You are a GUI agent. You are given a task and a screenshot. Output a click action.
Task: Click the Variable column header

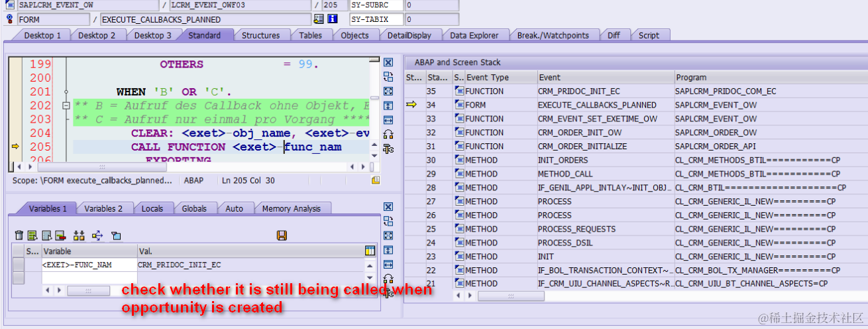pyautogui.click(x=88, y=251)
